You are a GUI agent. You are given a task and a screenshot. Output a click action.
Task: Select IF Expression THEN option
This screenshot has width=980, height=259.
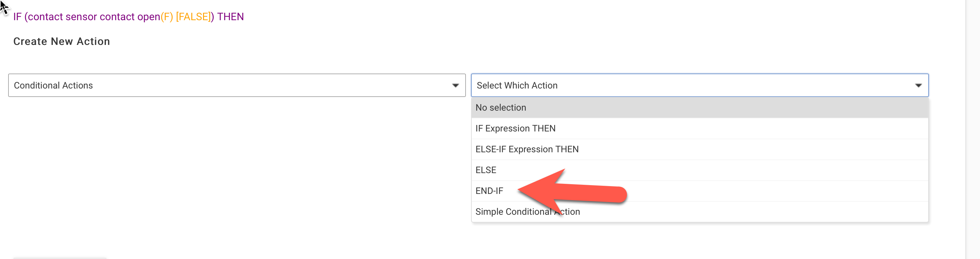point(699,128)
